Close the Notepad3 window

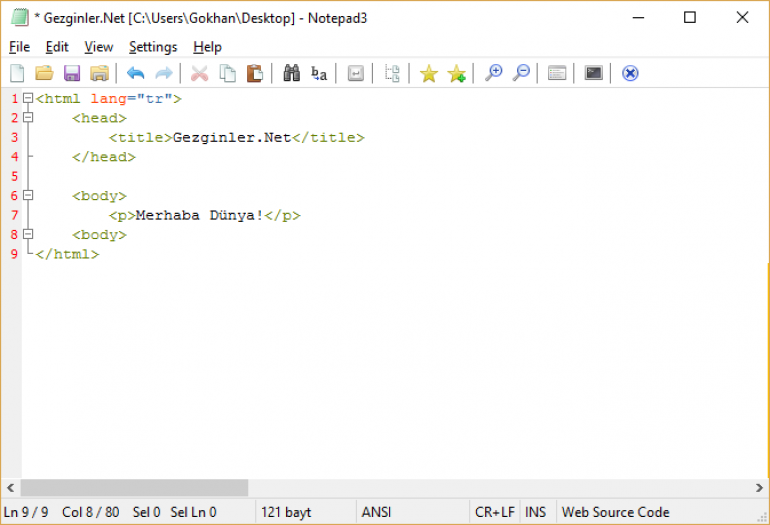pyautogui.click(x=742, y=18)
